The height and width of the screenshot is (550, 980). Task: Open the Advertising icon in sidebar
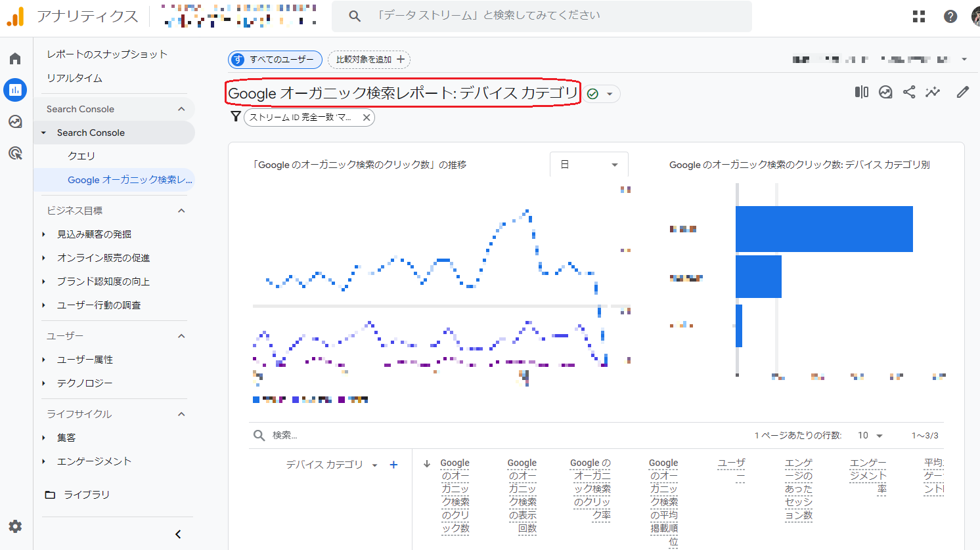pos(15,153)
